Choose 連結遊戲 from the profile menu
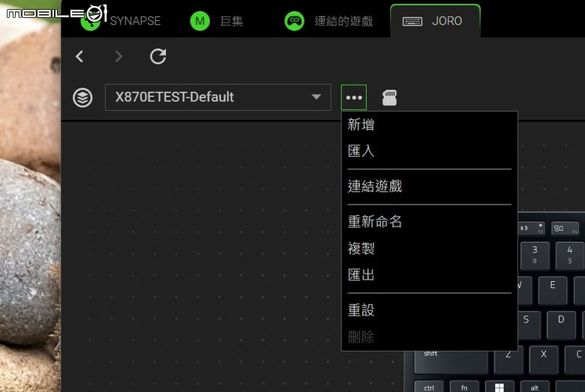 430,186
